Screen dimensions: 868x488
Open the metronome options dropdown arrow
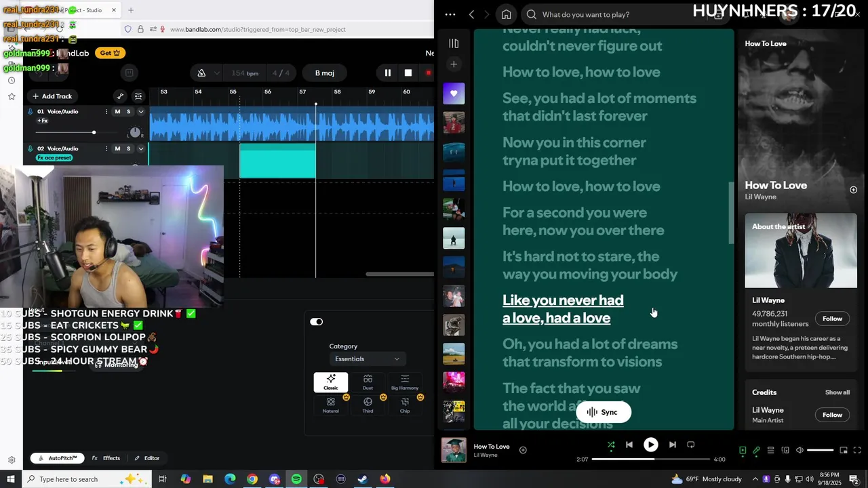click(x=217, y=73)
